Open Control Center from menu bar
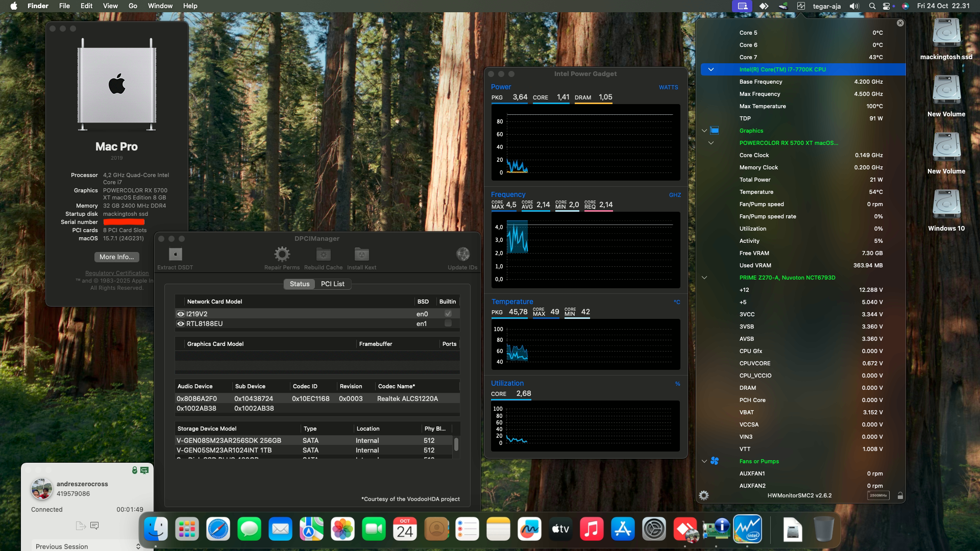The image size is (980, 551). (x=887, y=6)
